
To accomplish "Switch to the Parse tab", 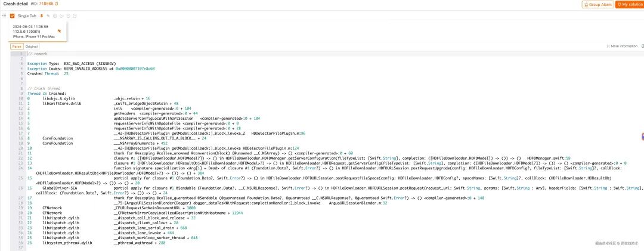I will pyautogui.click(x=17, y=47).
